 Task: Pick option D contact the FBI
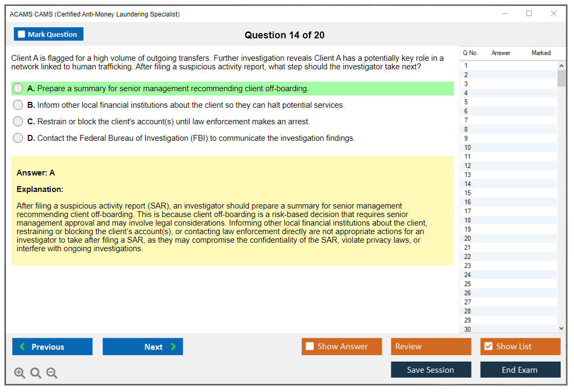click(18, 138)
